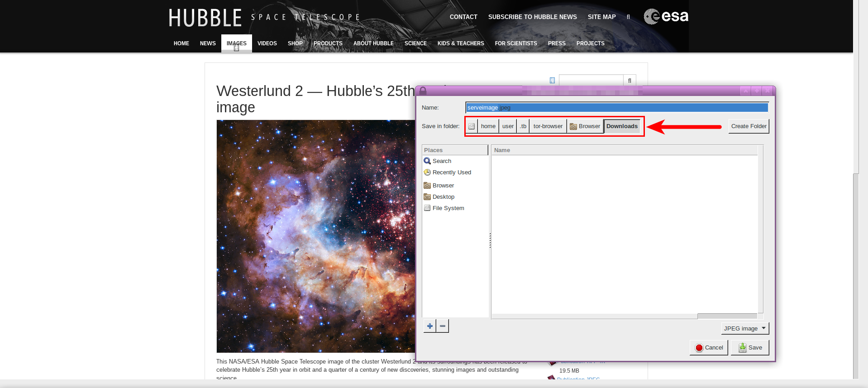The width and height of the screenshot is (868, 388).
Task: Open the VIDEOS menu item
Action: [x=267, y=43]
